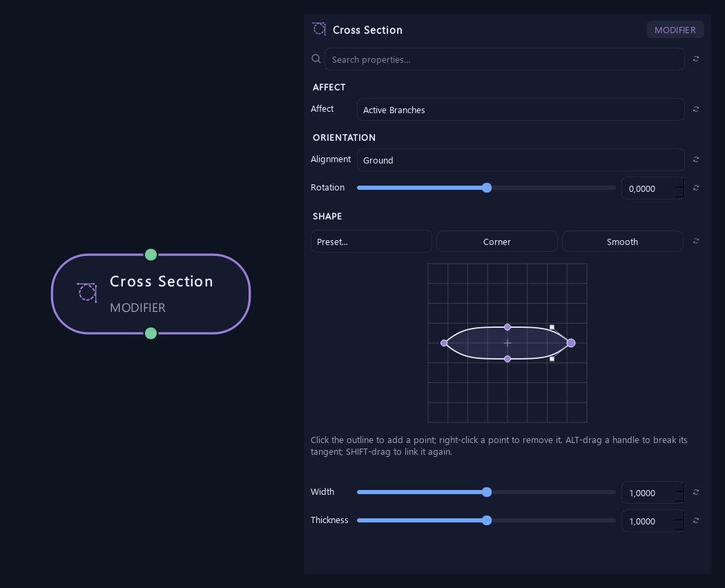Increase Thickness with the stepper up arrow
Screen dimensions: 725x588
679,516
